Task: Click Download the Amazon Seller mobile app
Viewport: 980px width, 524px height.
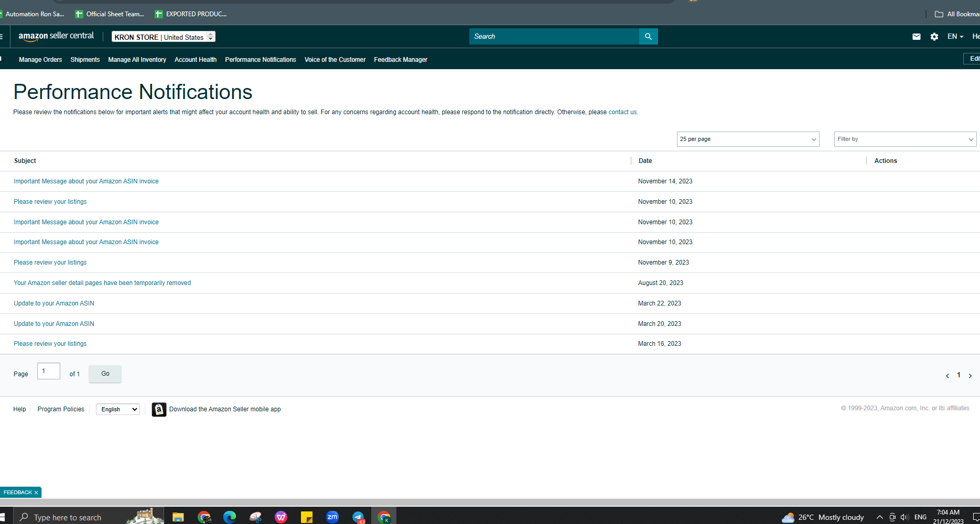Action: [225, 409]
